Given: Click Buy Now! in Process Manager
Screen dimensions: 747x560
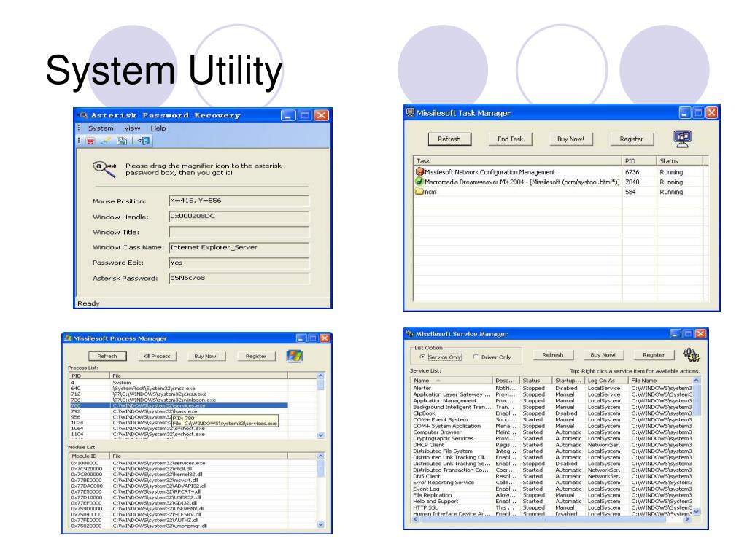Looking at the screenshot, I should pos(206,356).
